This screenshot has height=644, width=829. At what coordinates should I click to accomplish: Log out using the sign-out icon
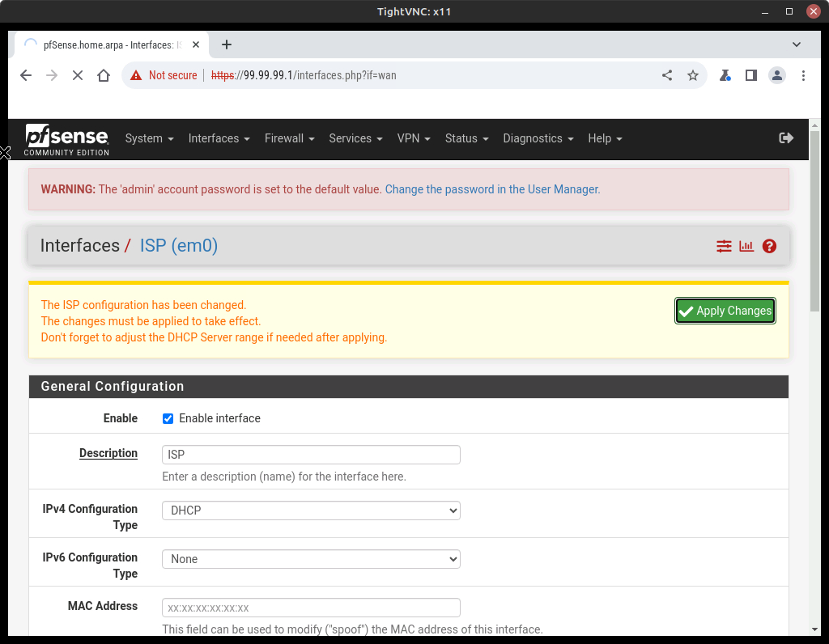[x=786, y=138]
